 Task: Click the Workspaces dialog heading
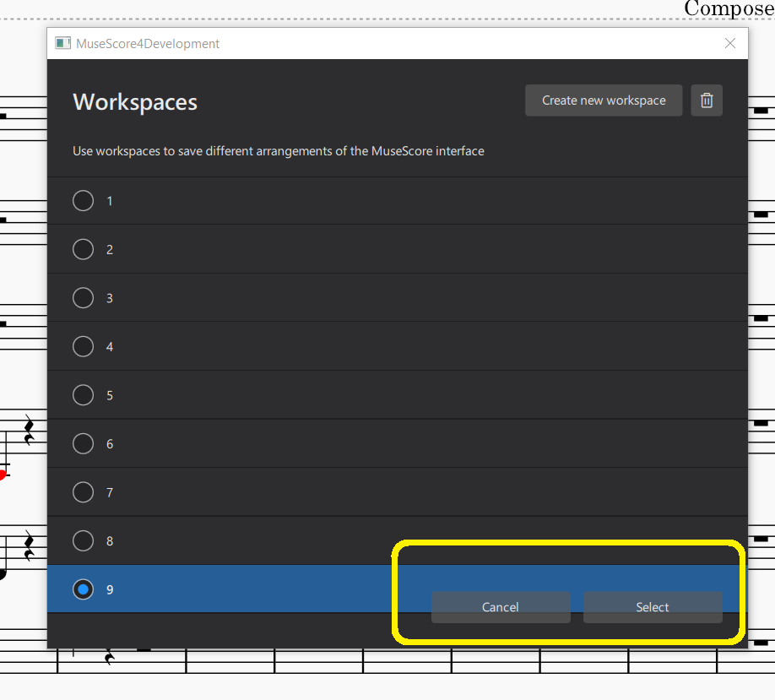point(134,102)
